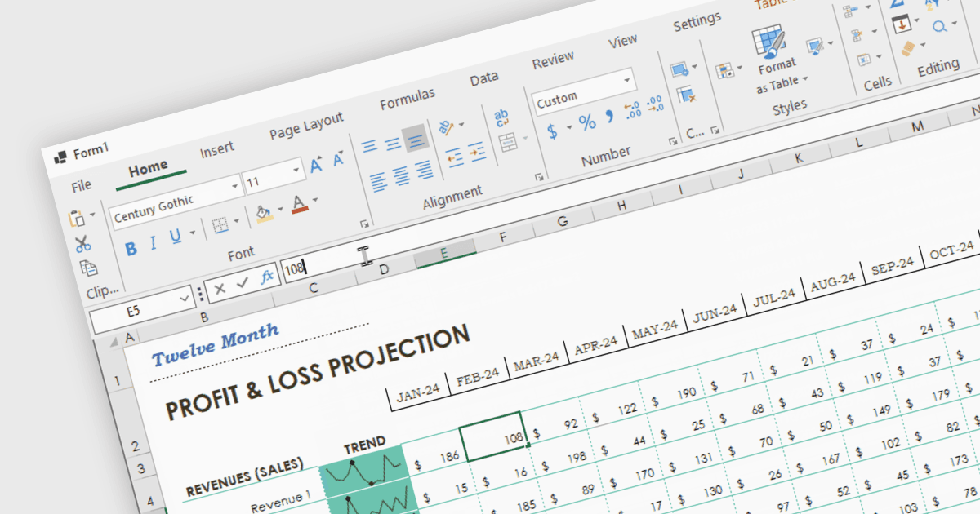The height and width of the screenshot is (514, 980).
Task: Toggle Wrap Text abc icon
Action: coord(501,117)
